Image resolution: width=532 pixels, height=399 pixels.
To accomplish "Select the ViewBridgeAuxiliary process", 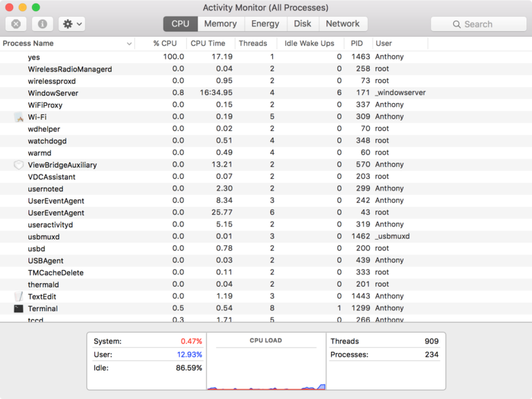I will (266, 165).
